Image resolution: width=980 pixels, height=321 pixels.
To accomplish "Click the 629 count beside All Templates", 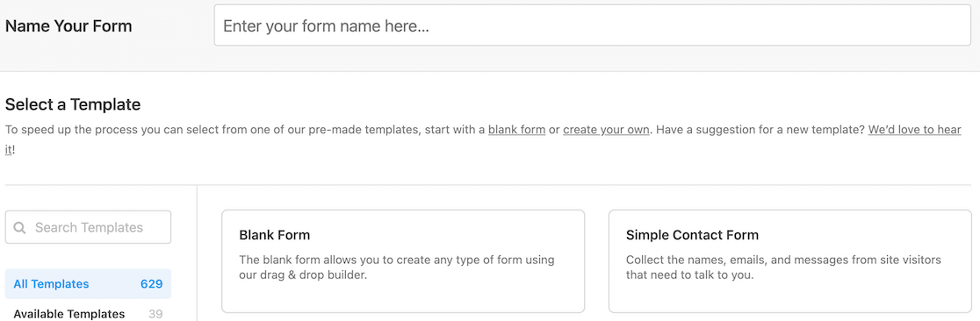I will [151, 284].
